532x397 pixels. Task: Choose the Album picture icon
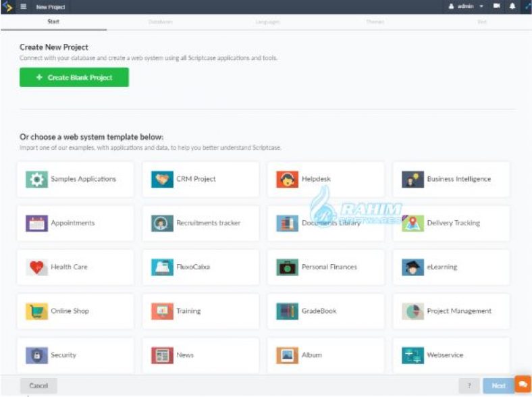[288, 355]
